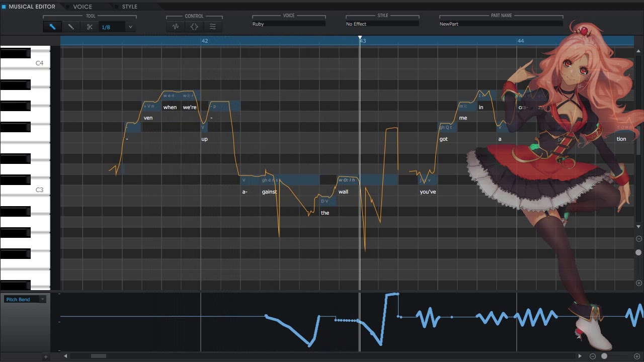This screenshot has height=362, width=644.
Task: Open the Style tab
Action: (130, 7)
